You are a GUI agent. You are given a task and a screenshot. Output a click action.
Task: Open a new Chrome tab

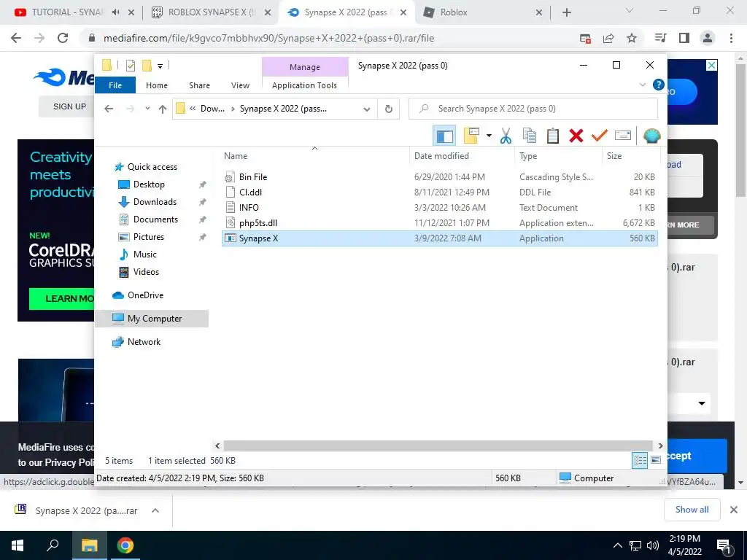point(566,12)
